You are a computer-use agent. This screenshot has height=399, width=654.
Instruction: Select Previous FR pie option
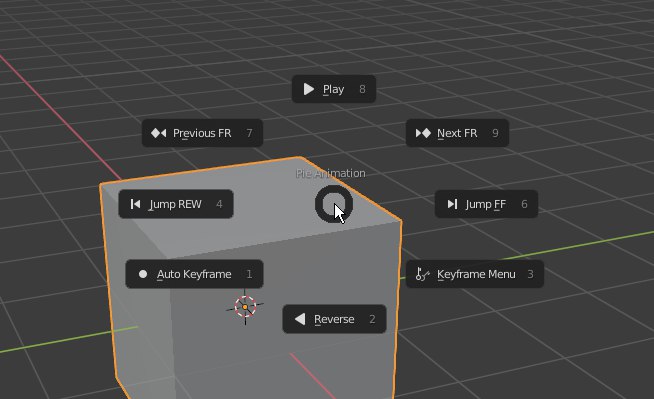(202, 133)
